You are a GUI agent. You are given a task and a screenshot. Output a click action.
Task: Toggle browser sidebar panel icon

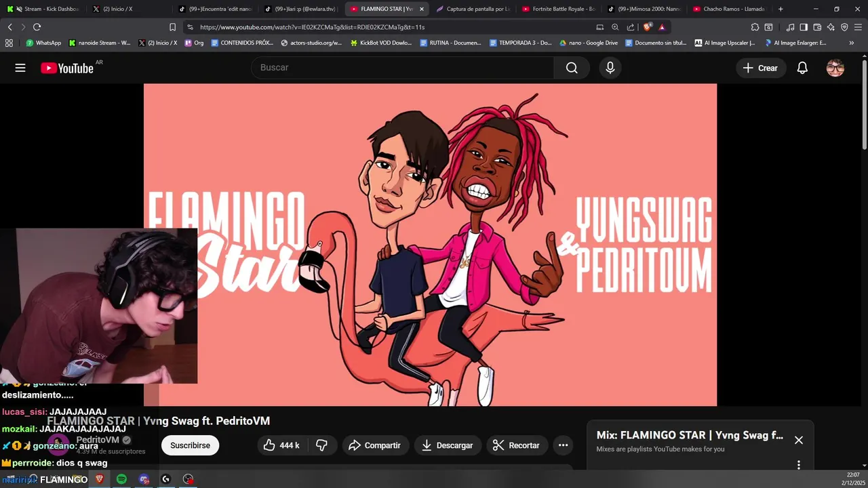[804, 27]
